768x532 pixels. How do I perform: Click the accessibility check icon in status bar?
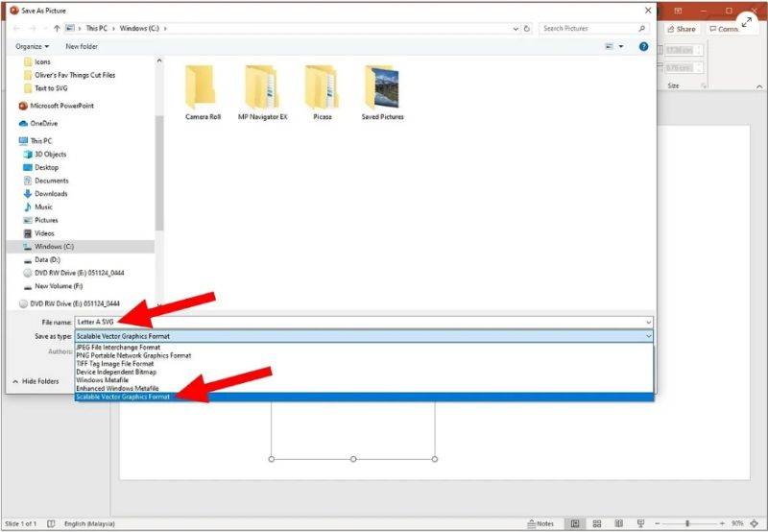pos(51,523)
